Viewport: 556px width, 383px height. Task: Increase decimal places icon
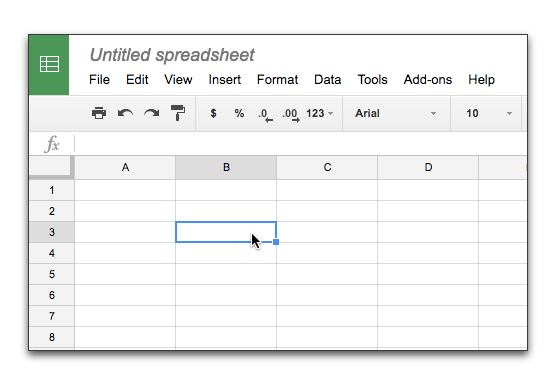tap(291, 115)
